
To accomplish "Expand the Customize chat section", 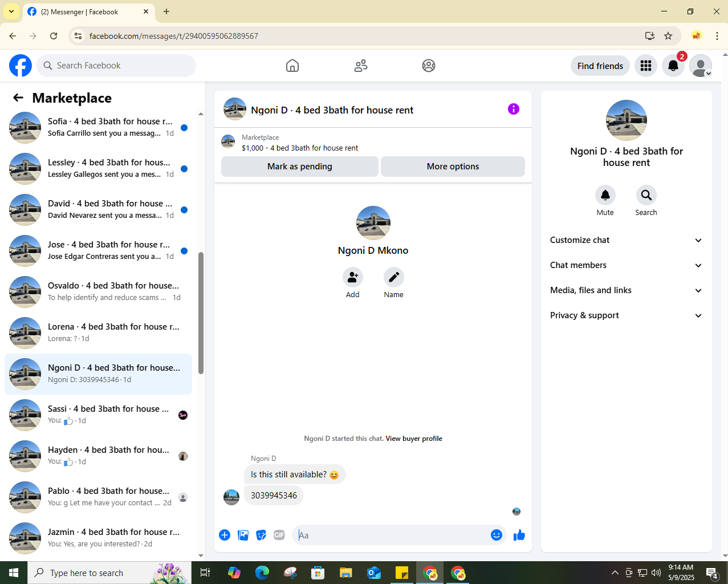I will click(626, 240).
